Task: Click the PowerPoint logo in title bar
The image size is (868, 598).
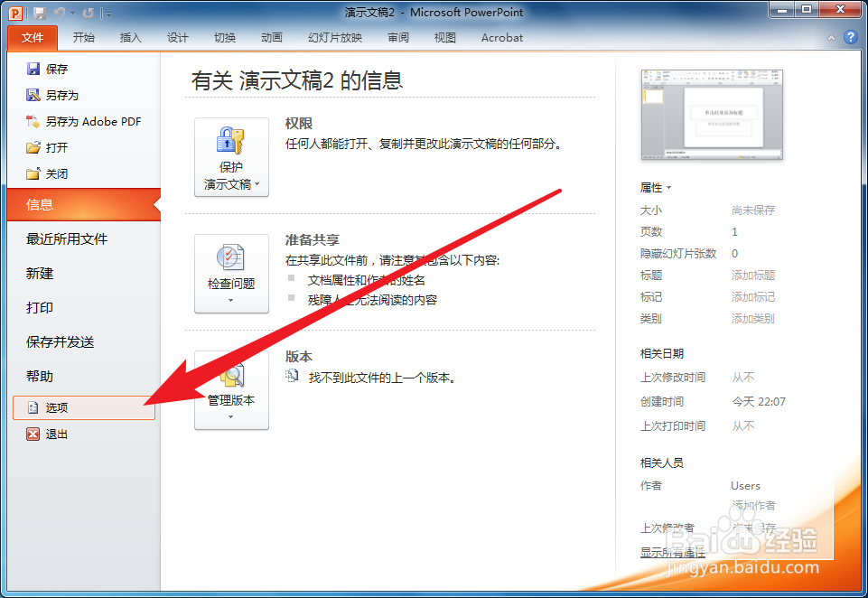Action: click(x=16, y=13)
